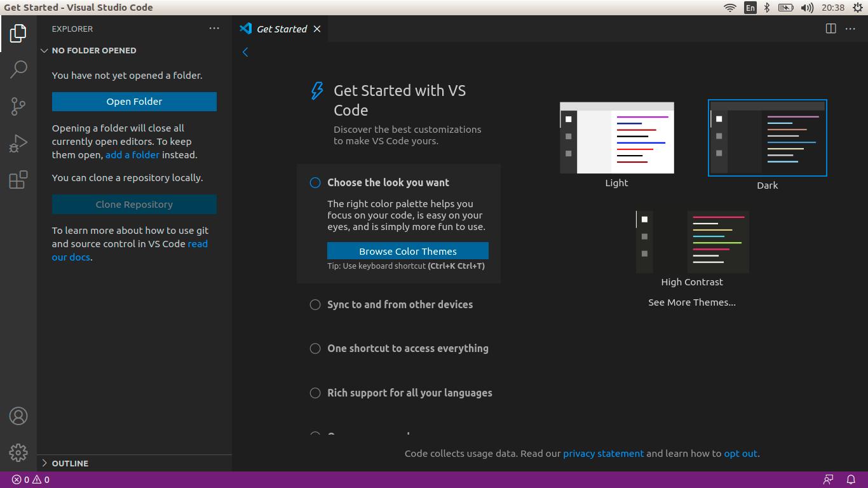Click the errors count in status bar
The width and height of the screenshot is (868, 488).
(20, 480)
